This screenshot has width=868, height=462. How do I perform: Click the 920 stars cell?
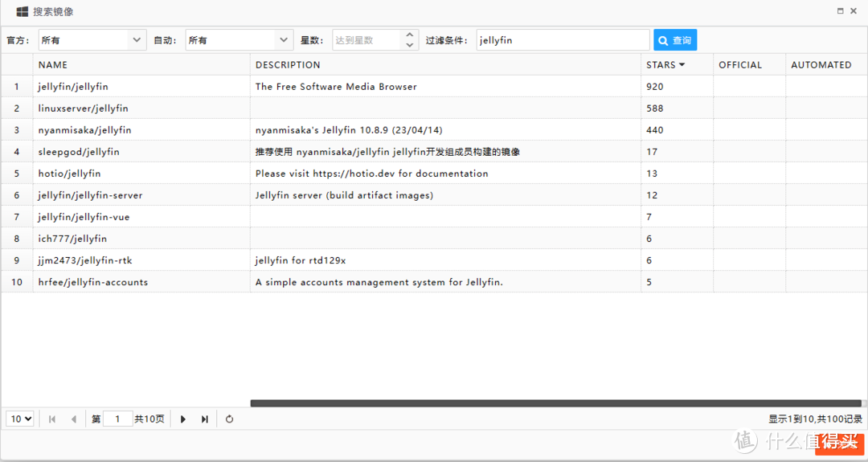[677, 86]
